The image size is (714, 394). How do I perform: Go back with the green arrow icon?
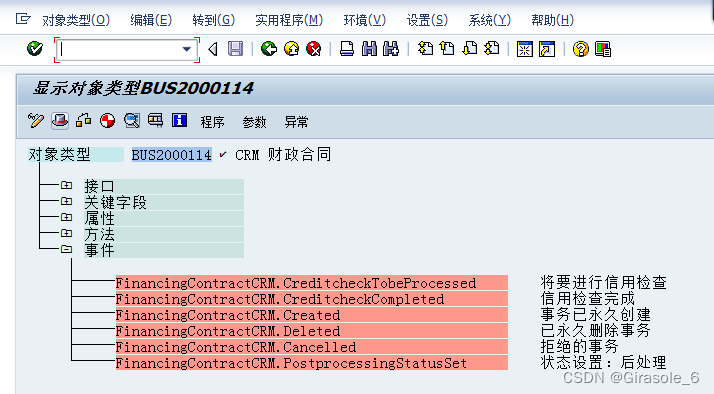269,49
